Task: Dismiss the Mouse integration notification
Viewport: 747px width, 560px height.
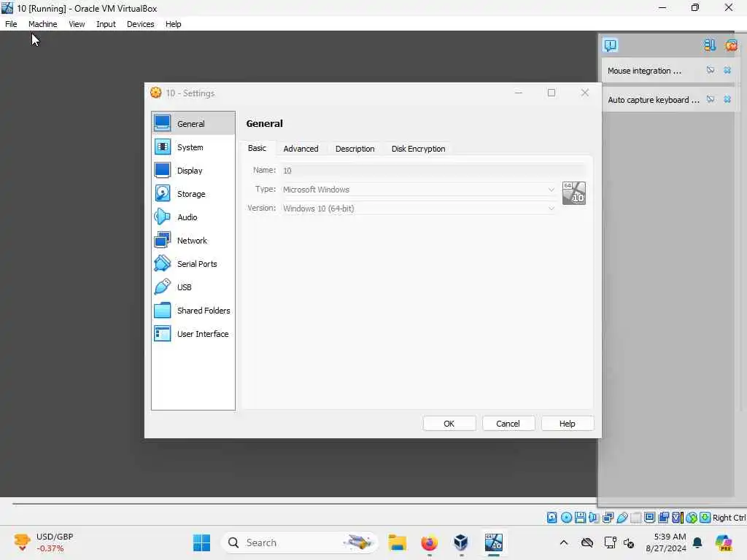Action: (x=727, y=71)
